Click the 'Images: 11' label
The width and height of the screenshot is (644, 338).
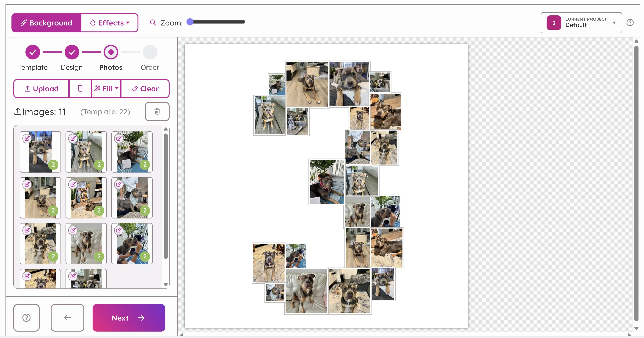point(40,112)
